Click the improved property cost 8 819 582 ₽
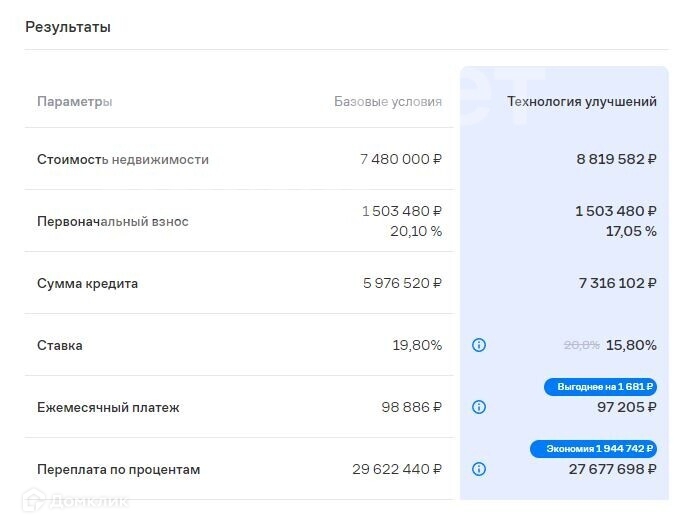The image size is (700, 527). 616,159
